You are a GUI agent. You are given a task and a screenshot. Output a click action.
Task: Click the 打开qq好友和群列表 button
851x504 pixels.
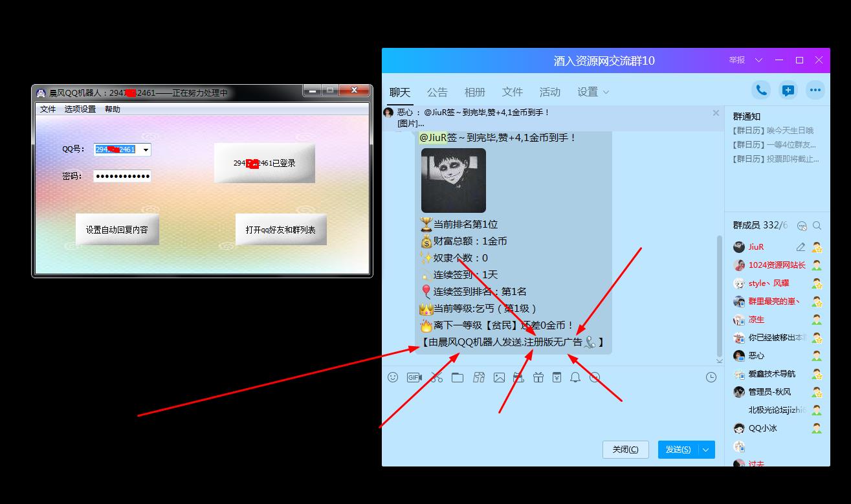point(281,230)
